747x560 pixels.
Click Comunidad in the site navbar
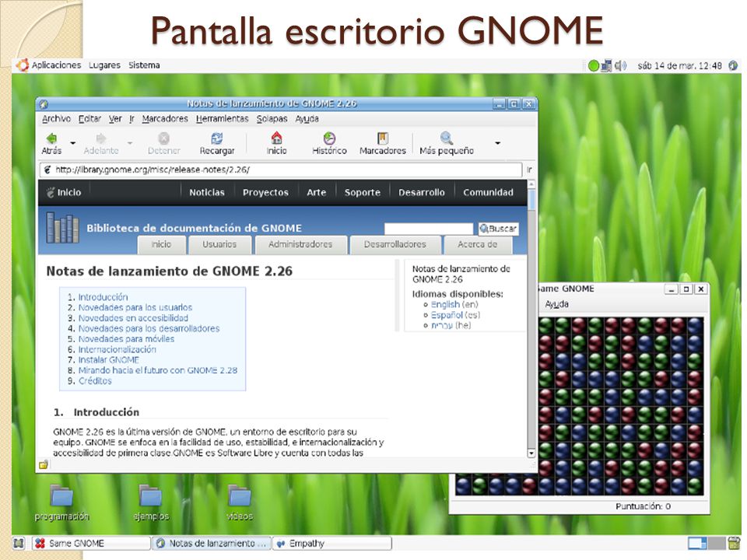coord(489,192)
